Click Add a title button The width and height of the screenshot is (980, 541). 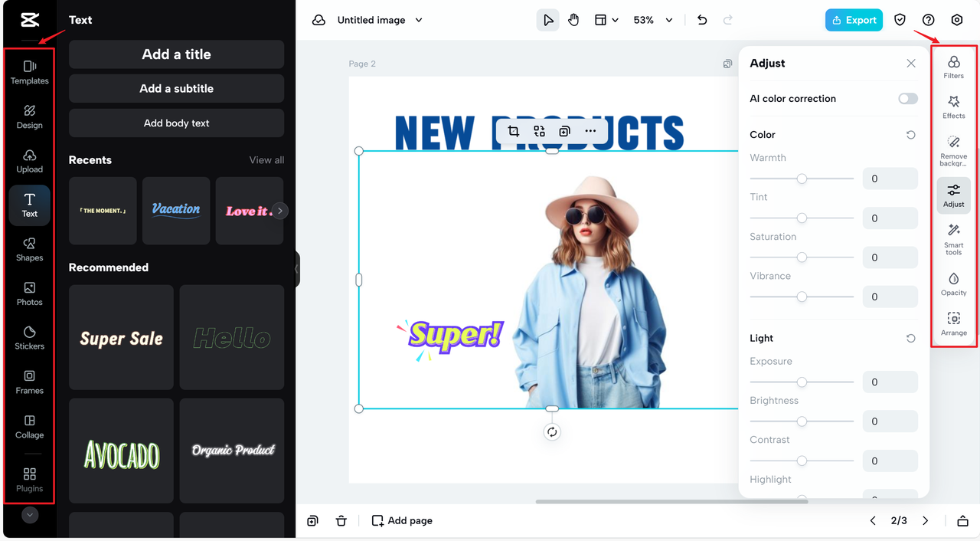[176, 54]
